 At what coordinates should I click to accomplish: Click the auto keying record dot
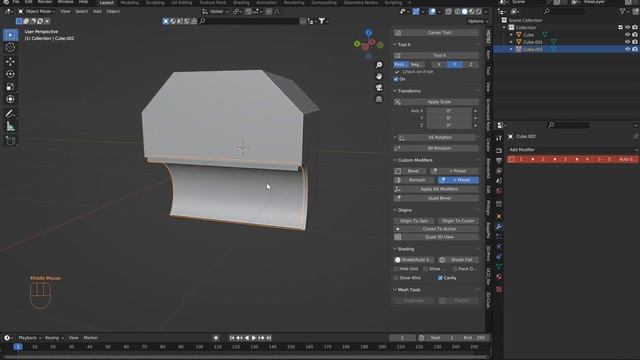point(216,338)
